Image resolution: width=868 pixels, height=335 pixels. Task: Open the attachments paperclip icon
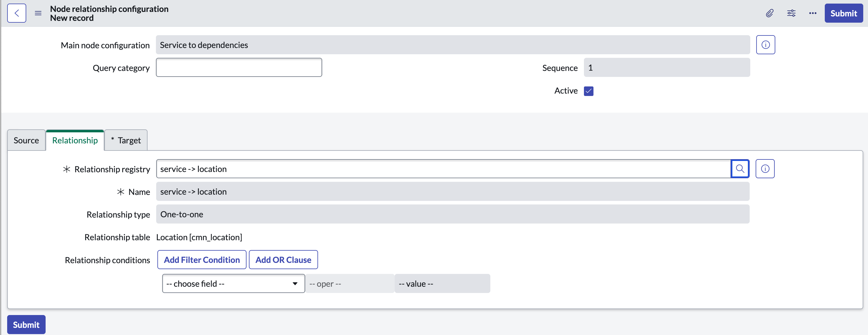[770, 13]
